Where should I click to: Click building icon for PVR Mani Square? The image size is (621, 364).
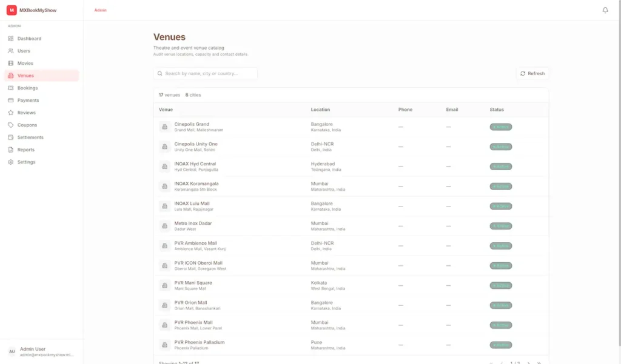pyautogui.click(x=164, y=285)
